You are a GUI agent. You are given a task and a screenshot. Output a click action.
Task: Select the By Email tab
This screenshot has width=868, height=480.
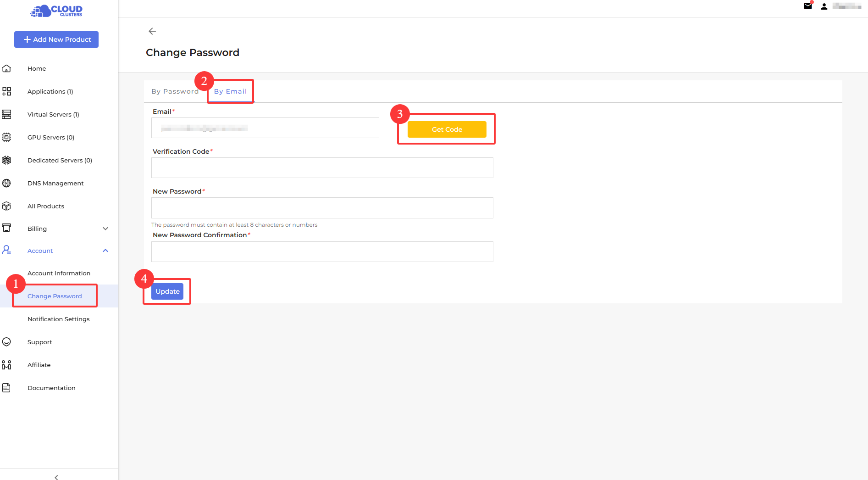pos(230,91)
